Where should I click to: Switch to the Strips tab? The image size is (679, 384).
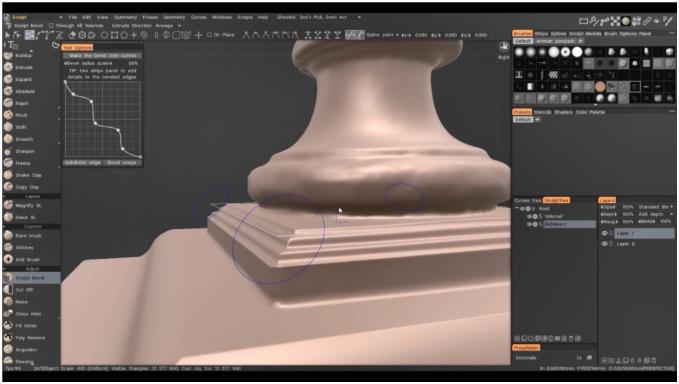[541, 34]
